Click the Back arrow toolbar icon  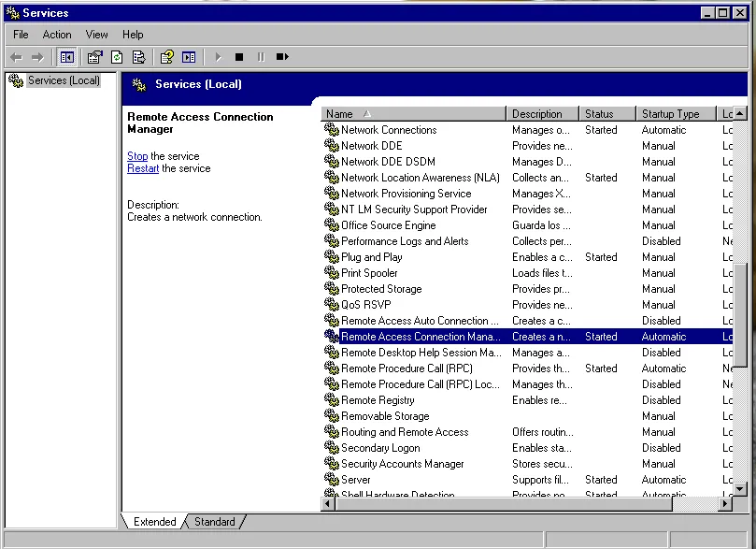click(x=17, y=57)
